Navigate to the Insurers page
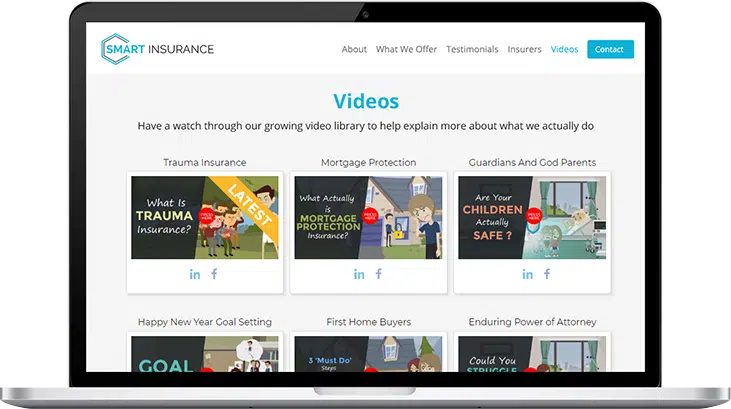This screenshot has width=731, height=409. coord(524,49)
